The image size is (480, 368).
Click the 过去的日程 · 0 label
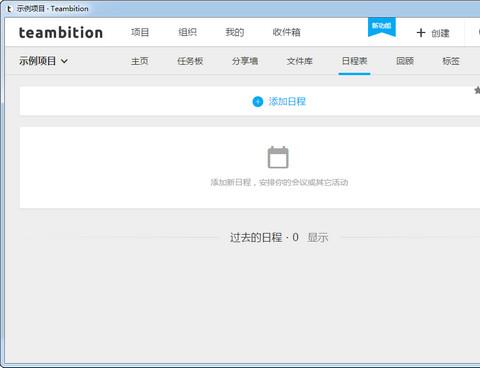pos(264,237)
